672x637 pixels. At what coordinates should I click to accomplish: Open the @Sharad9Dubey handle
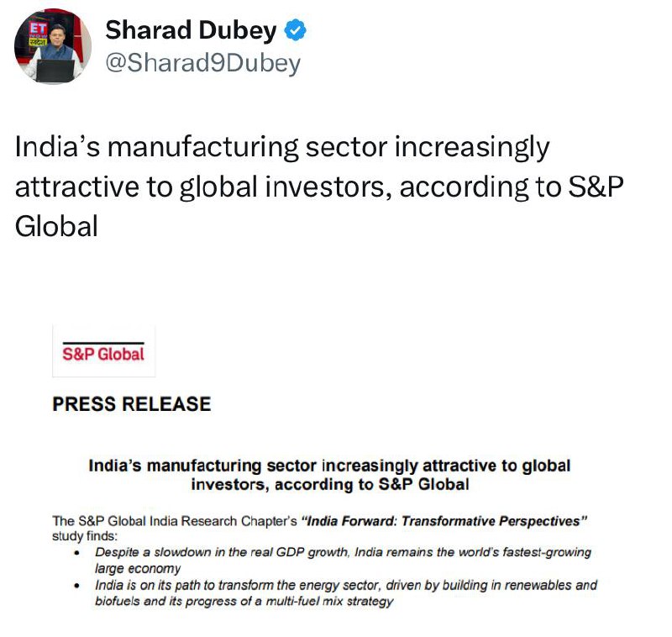coord(202,64)
